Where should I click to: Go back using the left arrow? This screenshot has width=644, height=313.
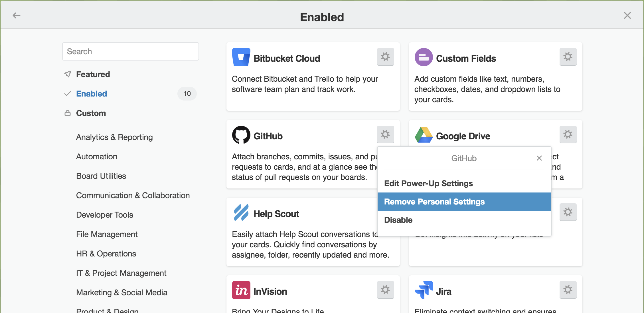point(17,15)
